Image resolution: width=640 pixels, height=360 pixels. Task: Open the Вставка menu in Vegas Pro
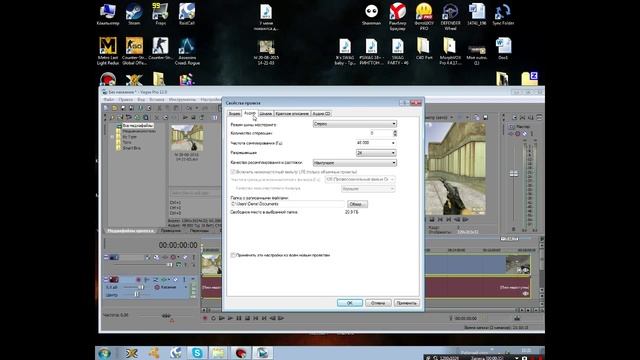coord(157,100)
